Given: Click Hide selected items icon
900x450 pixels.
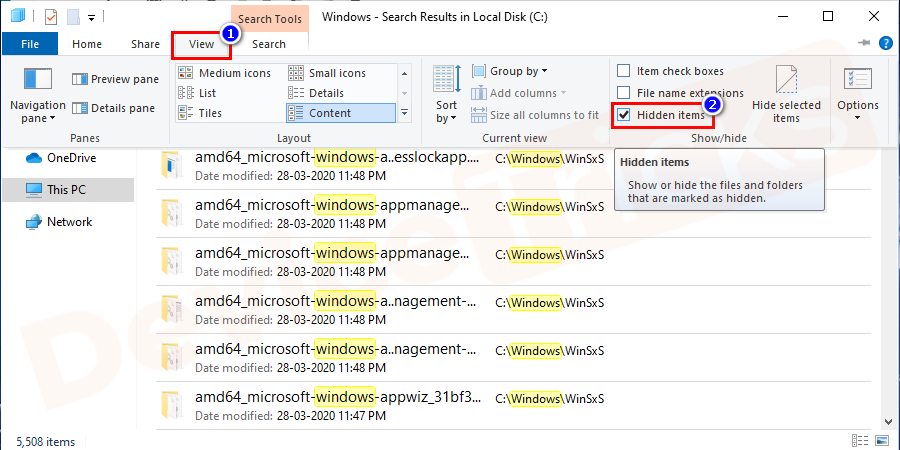Looking at the screenshot, I should pyautogui.click(x=786, y=95).
